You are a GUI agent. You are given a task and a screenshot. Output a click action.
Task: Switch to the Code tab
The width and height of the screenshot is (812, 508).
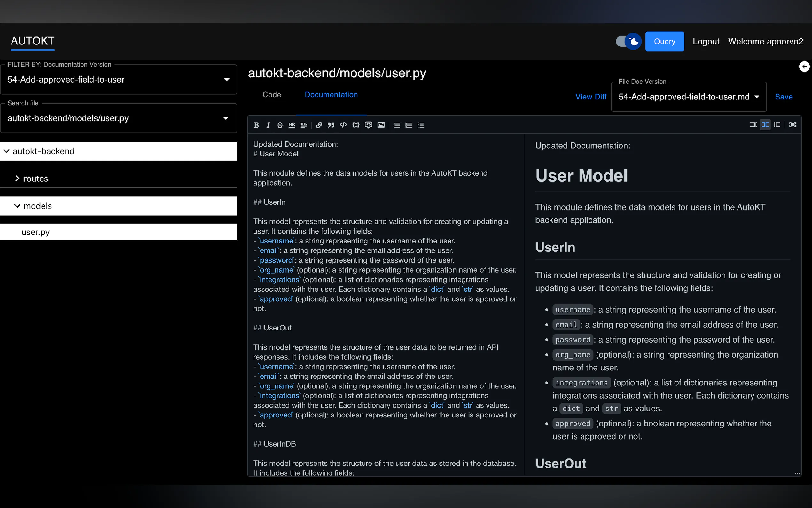coord(271,95)
